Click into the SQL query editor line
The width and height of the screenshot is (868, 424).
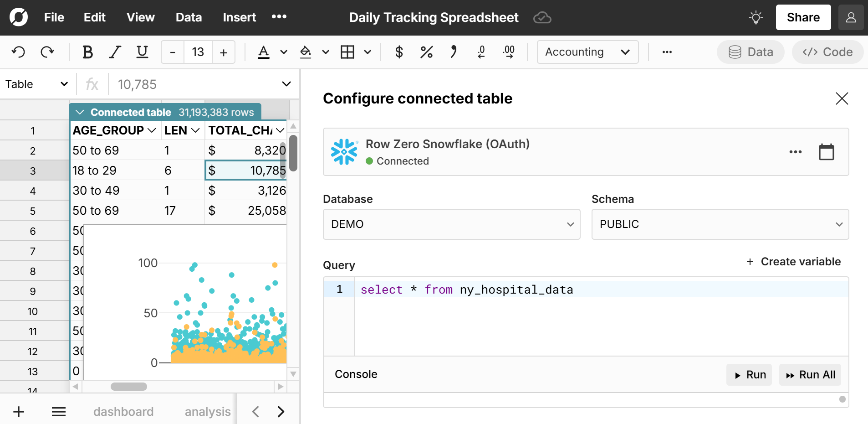592,290
